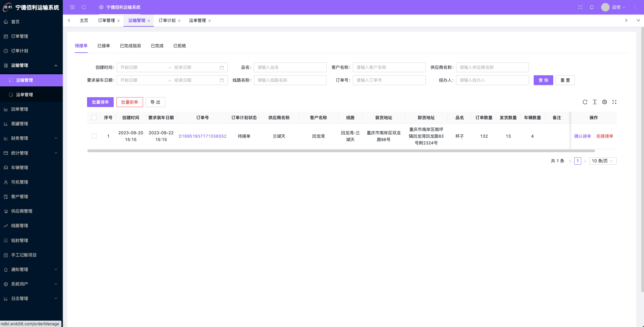Screen dimensions: 644x327
Task: Open 订单管理 in sidebar
Action: pos(31,36)
